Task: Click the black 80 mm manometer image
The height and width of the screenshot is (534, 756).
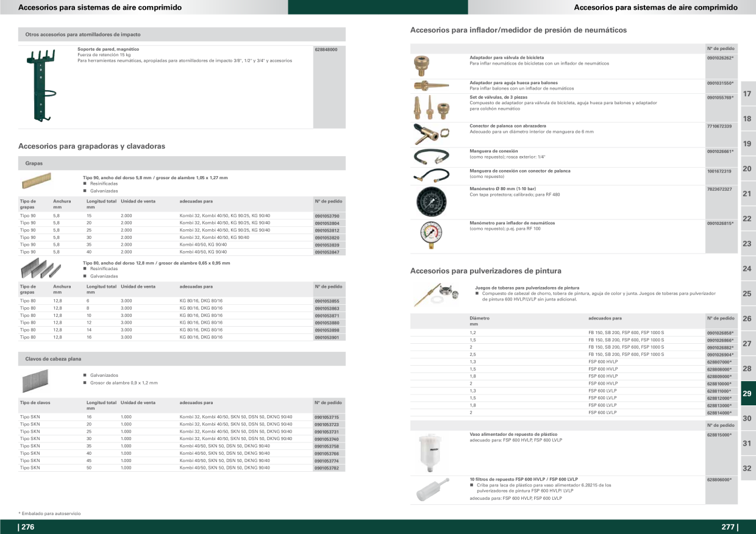Action: (432, 202)
